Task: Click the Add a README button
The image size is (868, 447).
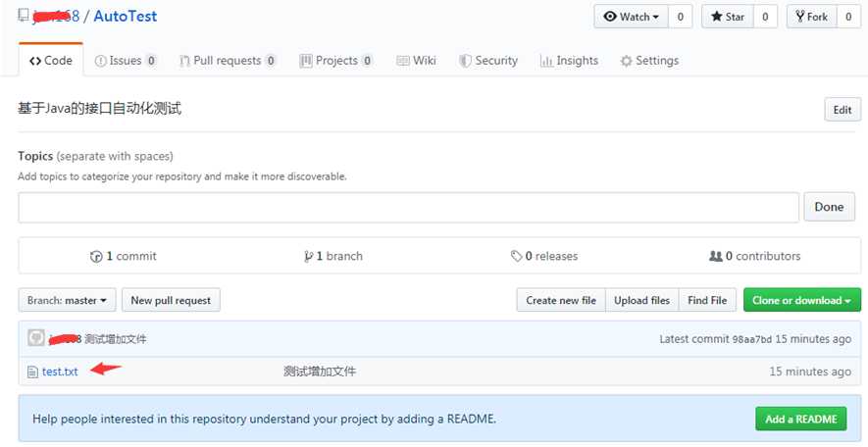Action: [801, 419]
